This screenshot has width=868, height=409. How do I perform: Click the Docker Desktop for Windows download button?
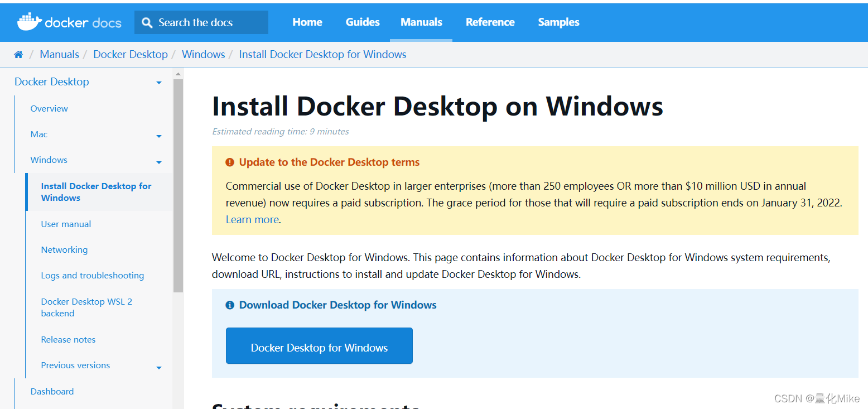[319, 346]
